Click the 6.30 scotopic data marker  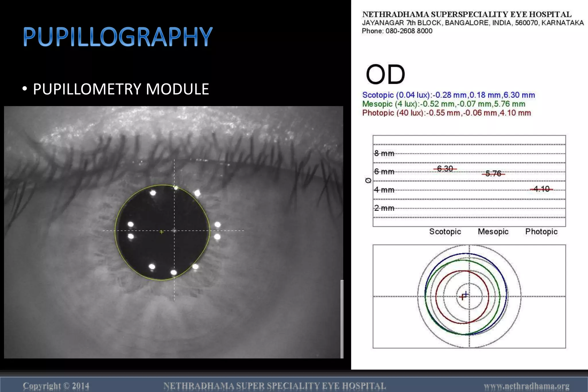pyautogui.click(x=445, y=169)
